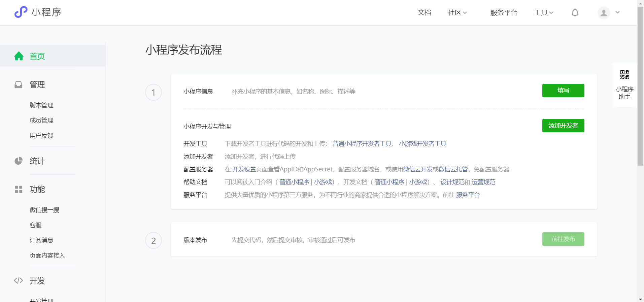This screenshot has height=302, width=644.
Task: Click the 前往发布 button
Action: coord(563,239)
